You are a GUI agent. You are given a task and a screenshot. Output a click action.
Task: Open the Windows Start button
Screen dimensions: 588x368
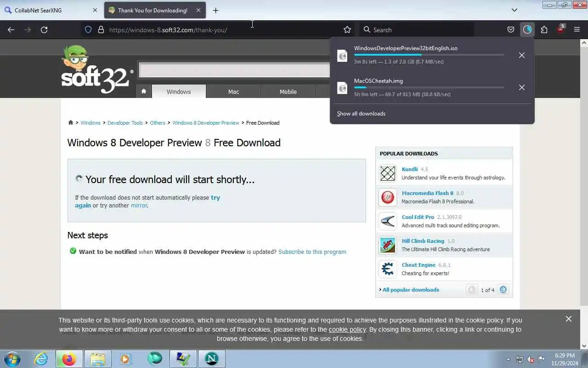tap(12, 359)
